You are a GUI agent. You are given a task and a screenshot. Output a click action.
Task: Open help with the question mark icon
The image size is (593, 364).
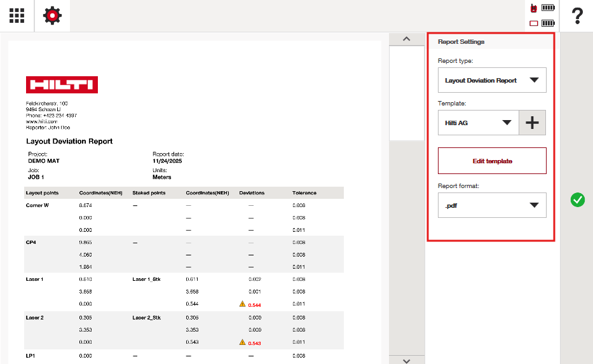577,16
